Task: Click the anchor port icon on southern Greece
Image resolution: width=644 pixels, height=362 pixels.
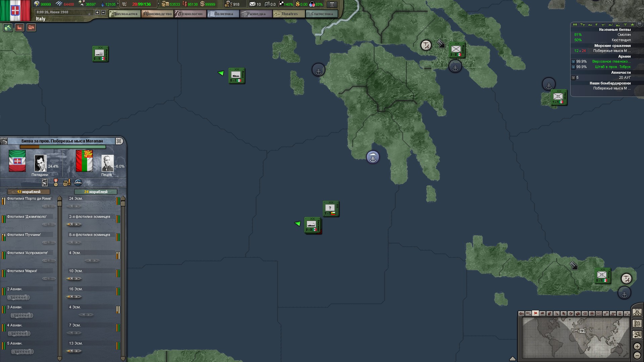Action: pos(373,157)
